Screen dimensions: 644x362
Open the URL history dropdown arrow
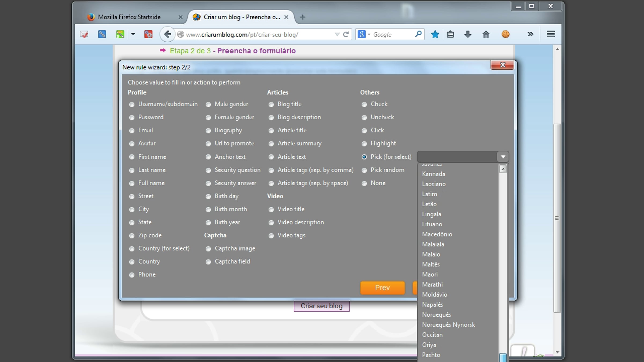point(337,34)
